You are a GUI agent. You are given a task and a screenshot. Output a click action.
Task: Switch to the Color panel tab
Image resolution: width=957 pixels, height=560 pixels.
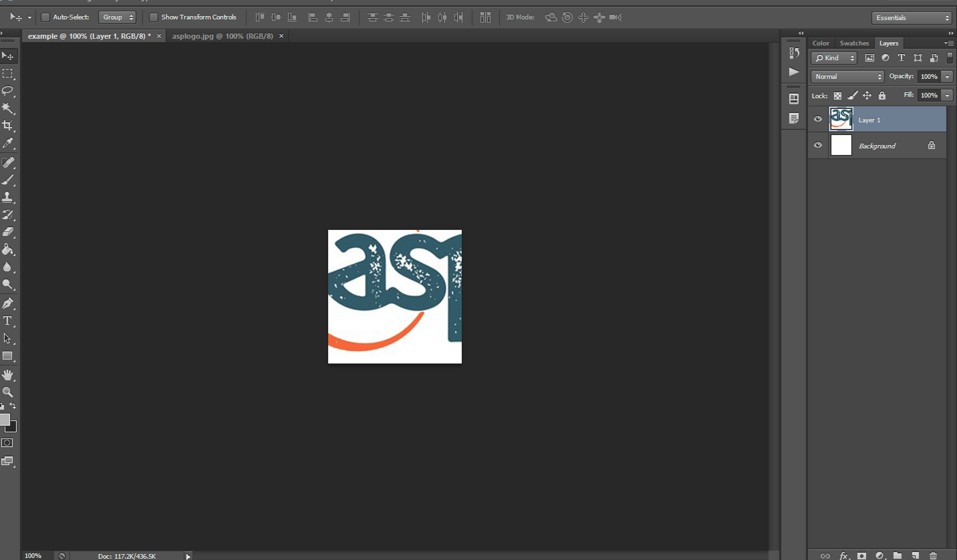pos(821,43)
